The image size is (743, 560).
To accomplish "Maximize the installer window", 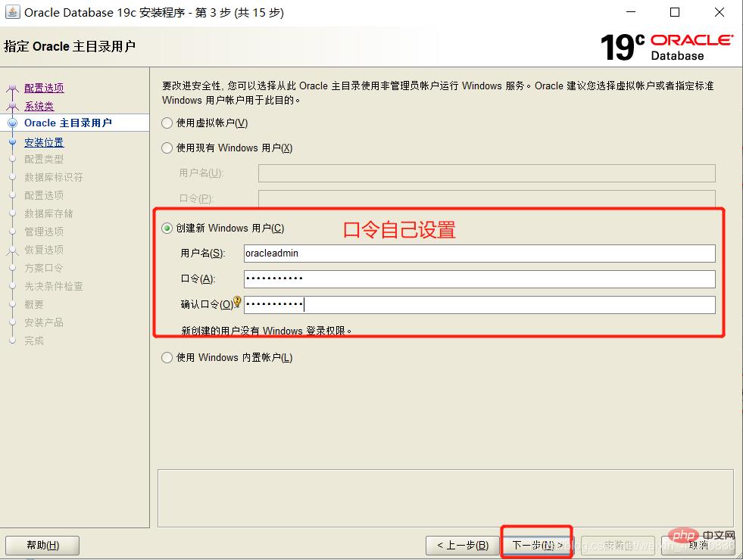I will click(675, 12).
